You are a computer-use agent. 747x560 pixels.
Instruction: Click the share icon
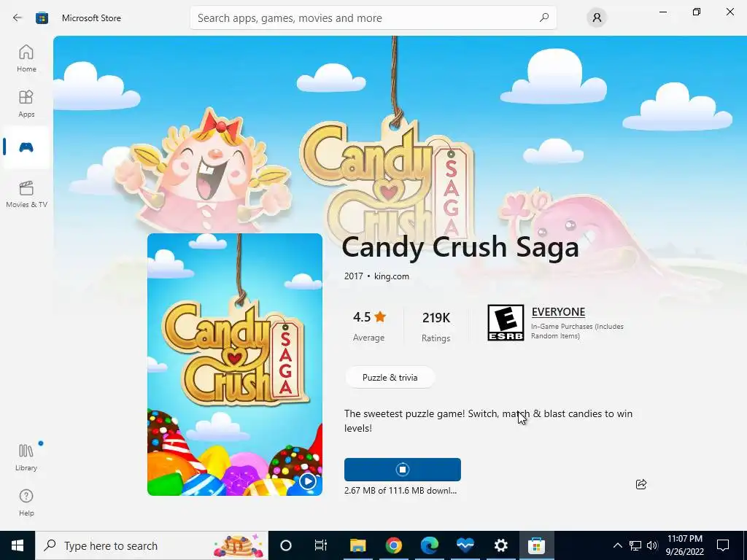click(x=640, y=484)
